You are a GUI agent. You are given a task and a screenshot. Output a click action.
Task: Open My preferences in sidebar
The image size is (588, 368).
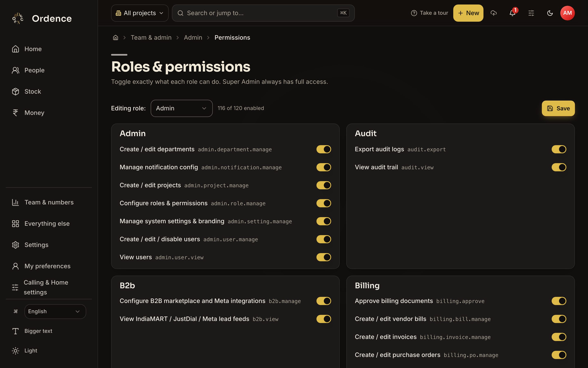(49, 266)
